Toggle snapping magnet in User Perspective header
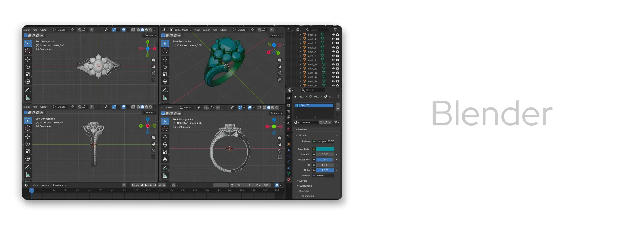The width and height of the screenshot is (644, 225). [260, 30]
